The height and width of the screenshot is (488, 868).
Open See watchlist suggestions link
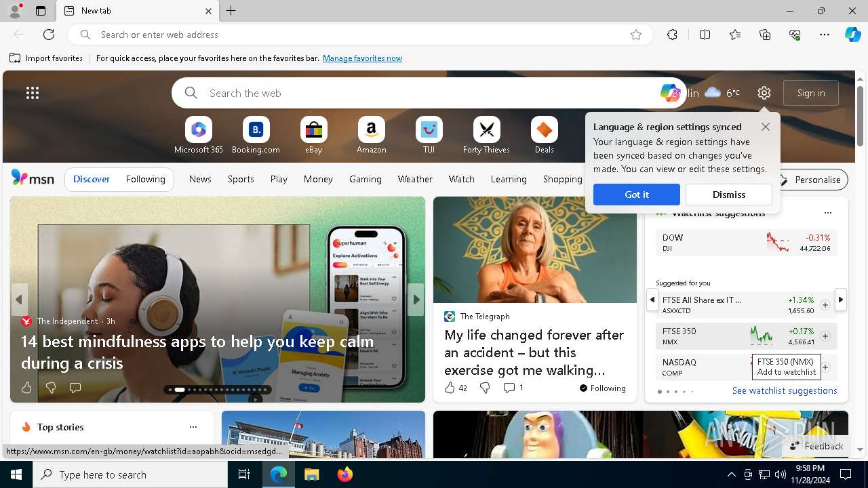pyautogui.click(x=785, y=390)
